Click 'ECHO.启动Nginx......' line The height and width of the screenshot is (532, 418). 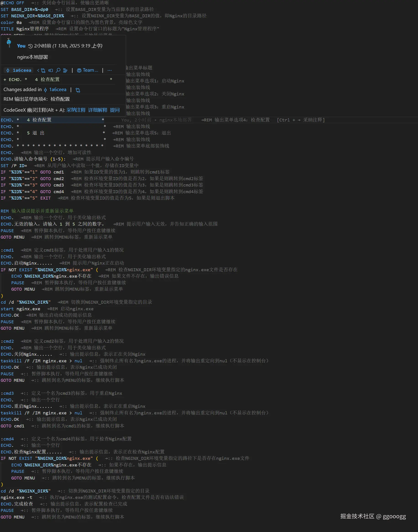click(x=26, y=263)
